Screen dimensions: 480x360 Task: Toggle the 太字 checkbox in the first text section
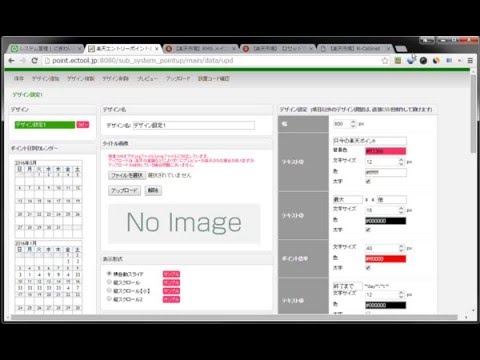(368, 181)
